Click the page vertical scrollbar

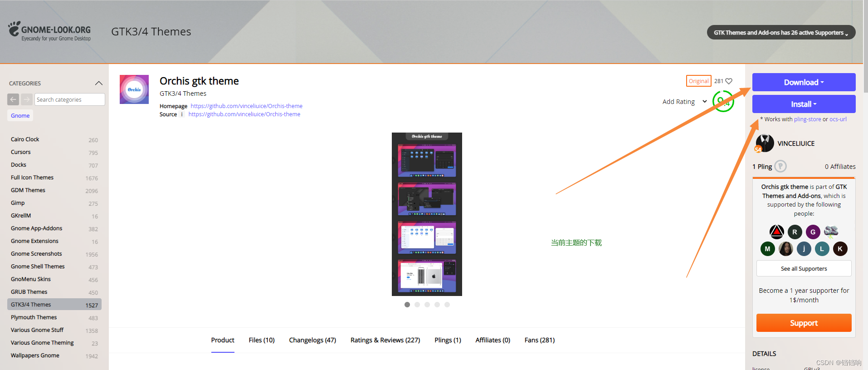click(x=865, y=46)
